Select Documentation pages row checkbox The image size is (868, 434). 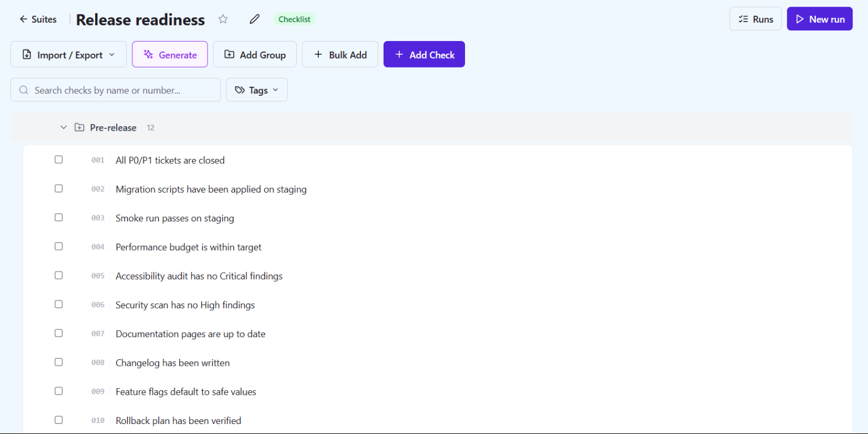tap(59, 333)
